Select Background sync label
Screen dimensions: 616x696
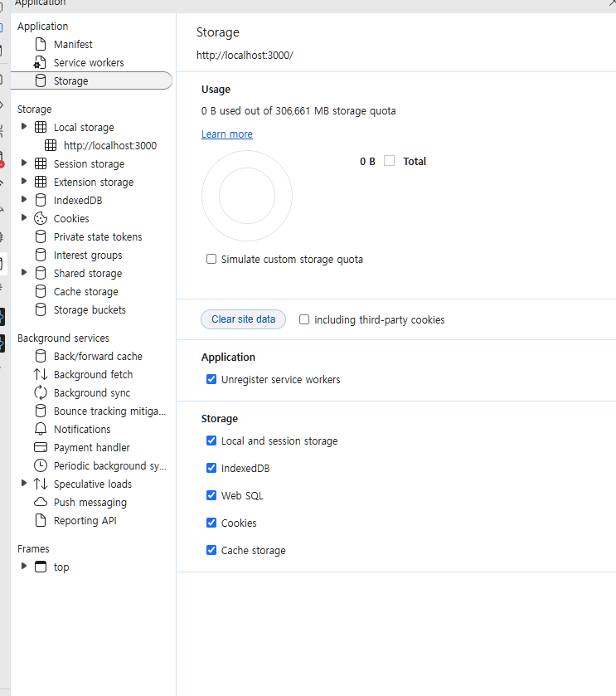coord(92,393)
